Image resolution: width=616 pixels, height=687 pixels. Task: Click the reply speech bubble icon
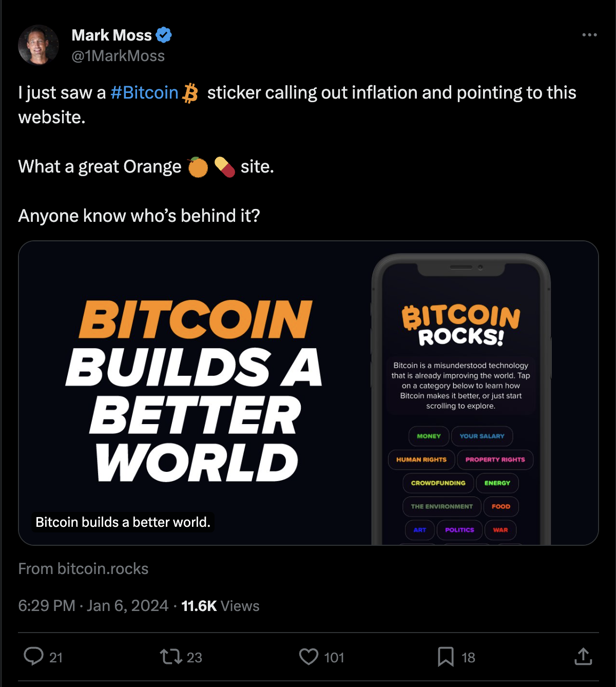(34, 656)
